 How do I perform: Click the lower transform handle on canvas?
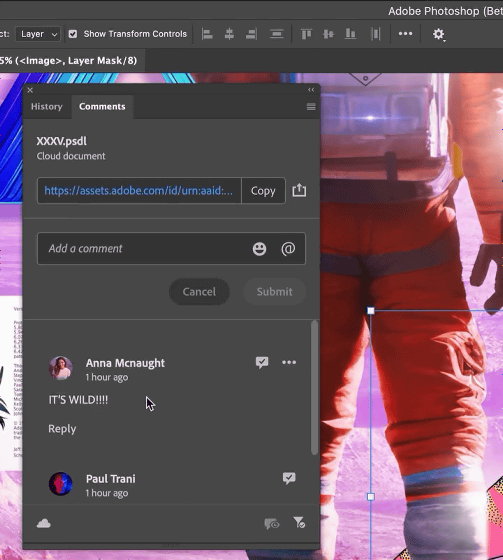click(371, 497)
